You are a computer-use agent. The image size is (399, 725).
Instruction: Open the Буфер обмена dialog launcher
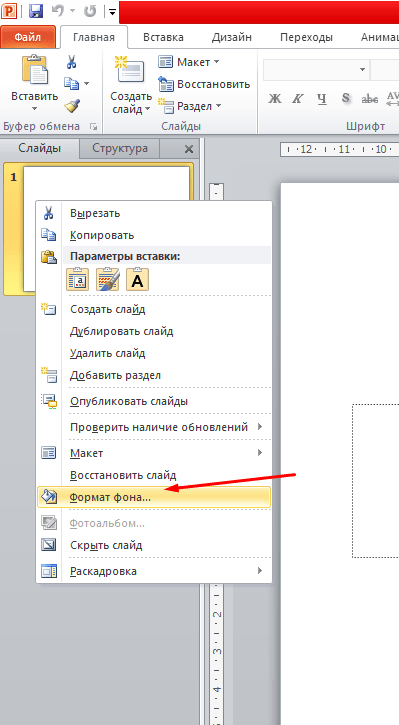click(x=93, y=126)
